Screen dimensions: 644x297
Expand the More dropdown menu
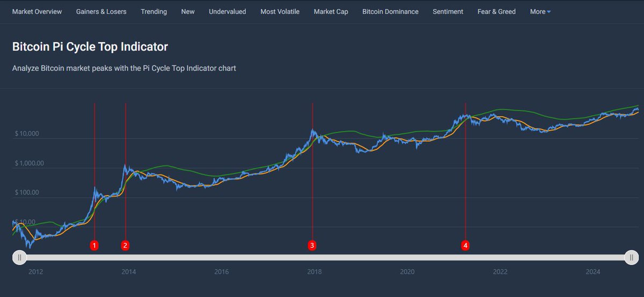coord(540,11)
